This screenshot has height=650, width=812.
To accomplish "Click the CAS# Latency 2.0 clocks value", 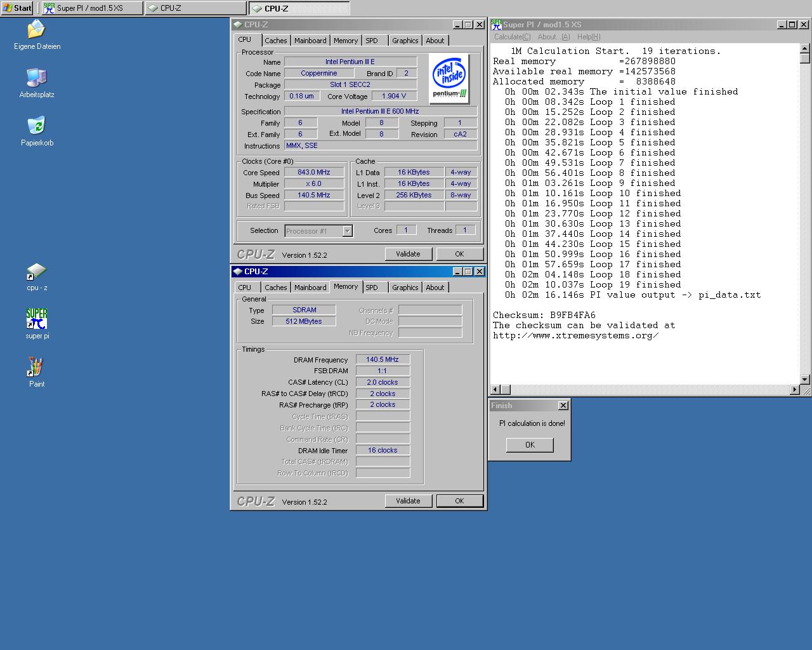I will [383, 382].
